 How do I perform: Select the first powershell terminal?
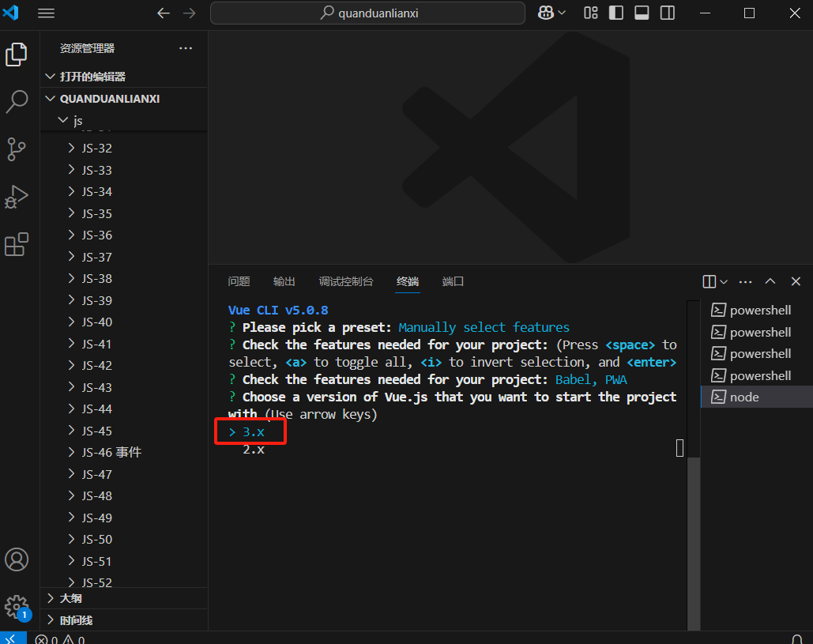tap(756, 310)
